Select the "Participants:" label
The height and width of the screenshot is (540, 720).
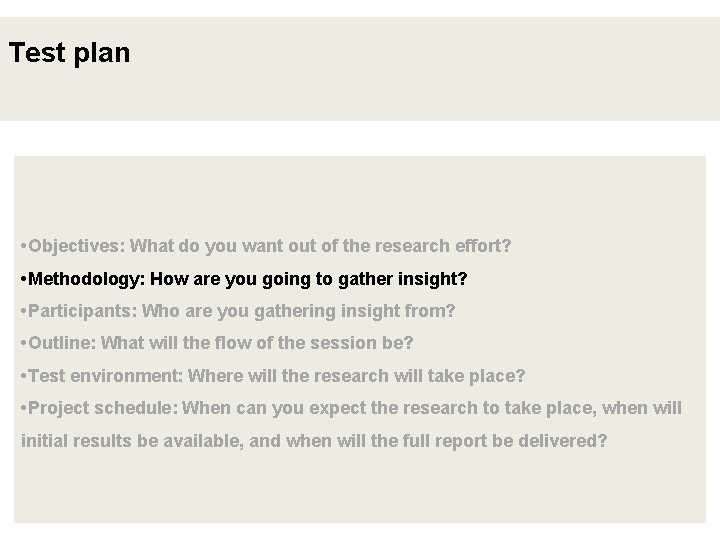83,311
